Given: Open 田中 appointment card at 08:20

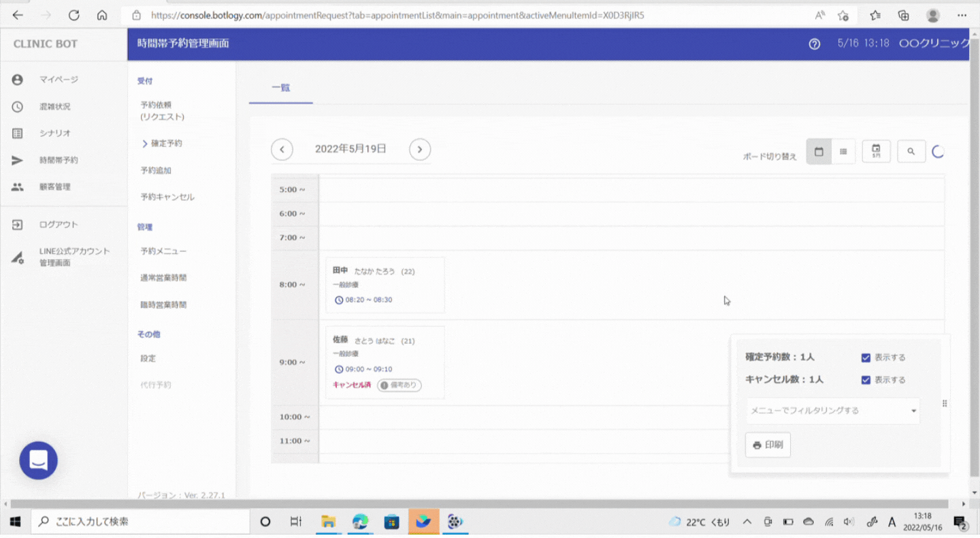Looking at the screenshot, I should tap(385, 285).
